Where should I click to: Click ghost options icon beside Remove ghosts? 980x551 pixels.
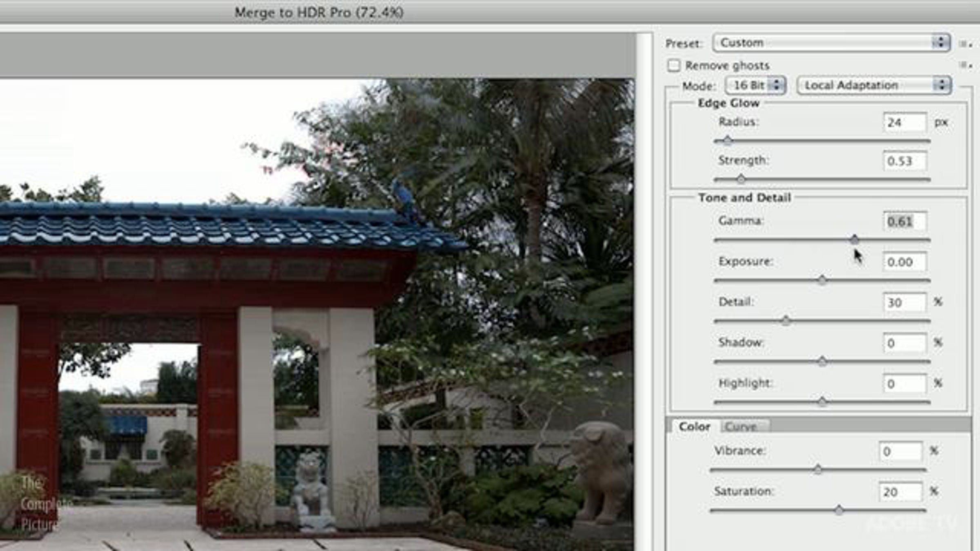[x=965, y=65]
